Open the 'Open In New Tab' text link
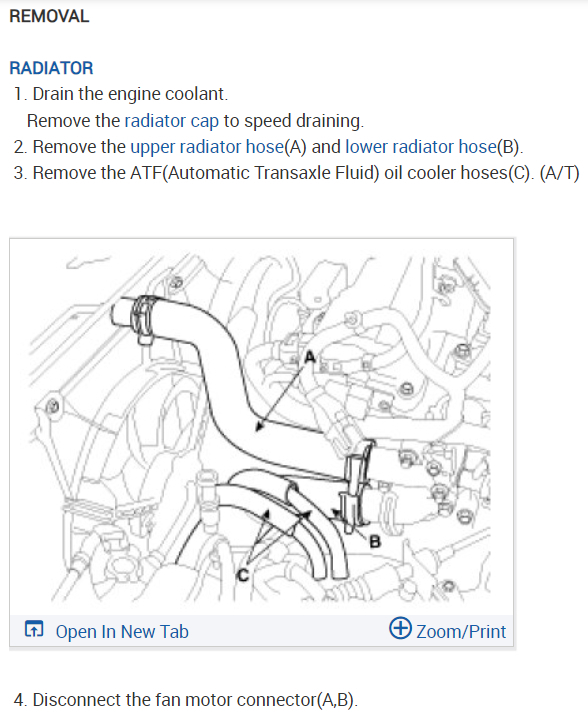 (x=122, y=632)
